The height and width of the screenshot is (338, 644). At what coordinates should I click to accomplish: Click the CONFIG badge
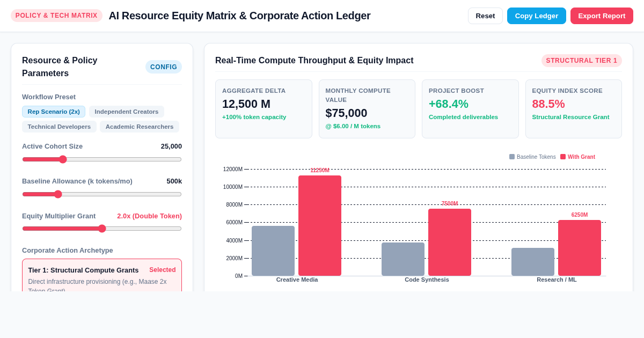point(164,67)
